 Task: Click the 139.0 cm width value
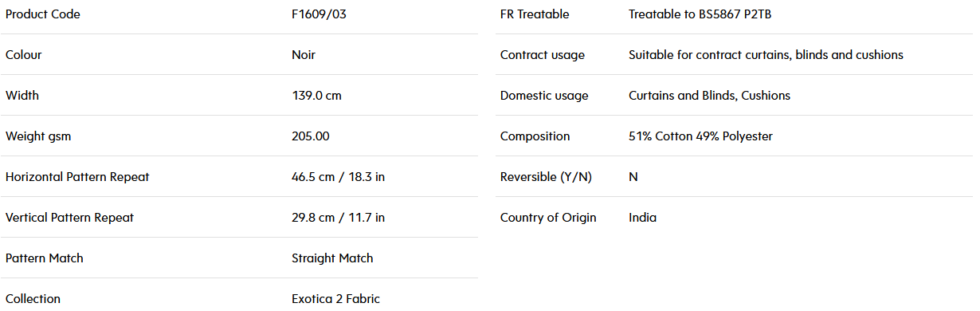(x=316, y=96)
